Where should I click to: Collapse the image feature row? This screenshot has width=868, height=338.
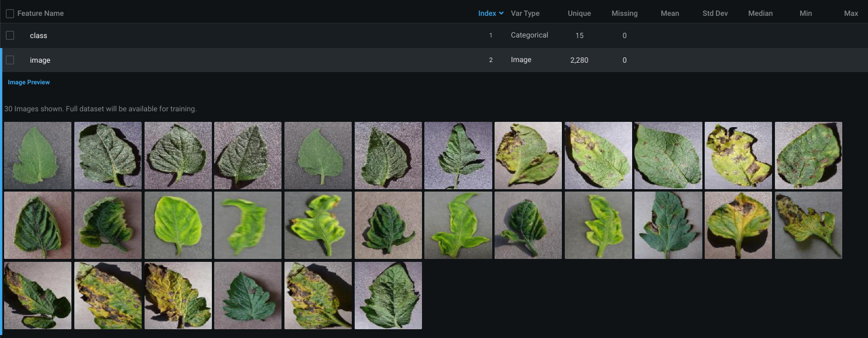40,60
